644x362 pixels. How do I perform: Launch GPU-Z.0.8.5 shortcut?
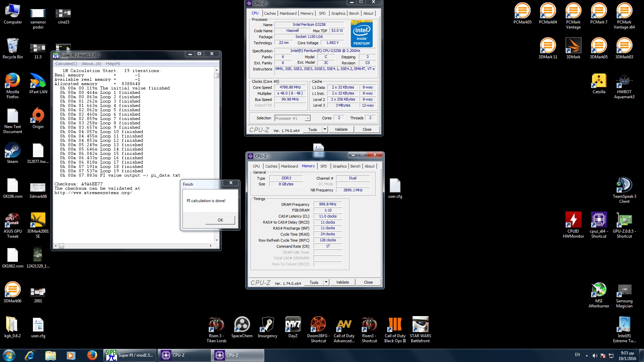tap(624, 225)
